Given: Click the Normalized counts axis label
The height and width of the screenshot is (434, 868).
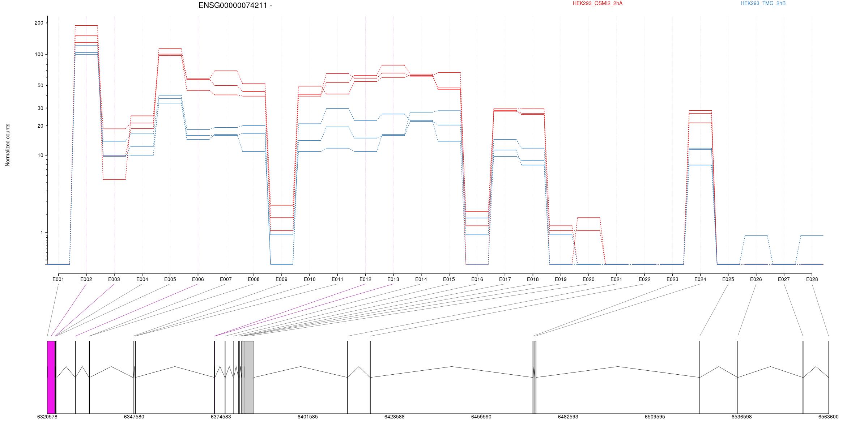Looking at the screenshot, I should [x=8, y=145].
